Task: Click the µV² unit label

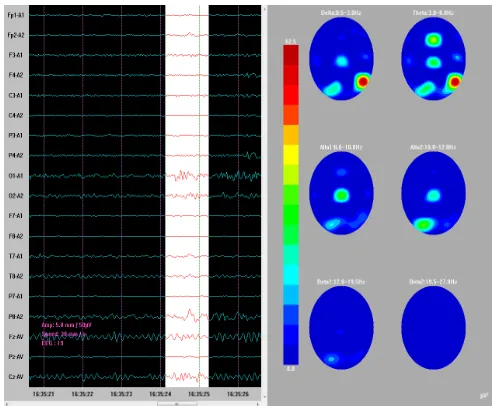Action: click(484, 395)
